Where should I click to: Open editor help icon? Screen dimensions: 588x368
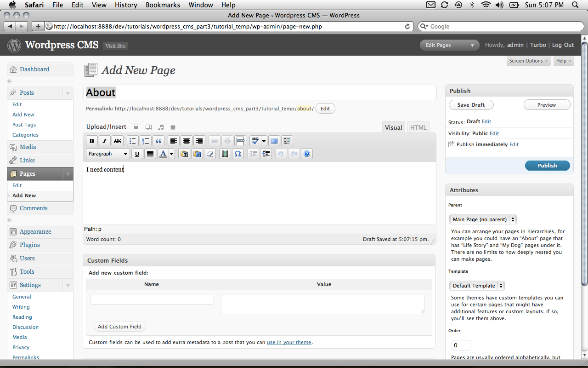307,154
